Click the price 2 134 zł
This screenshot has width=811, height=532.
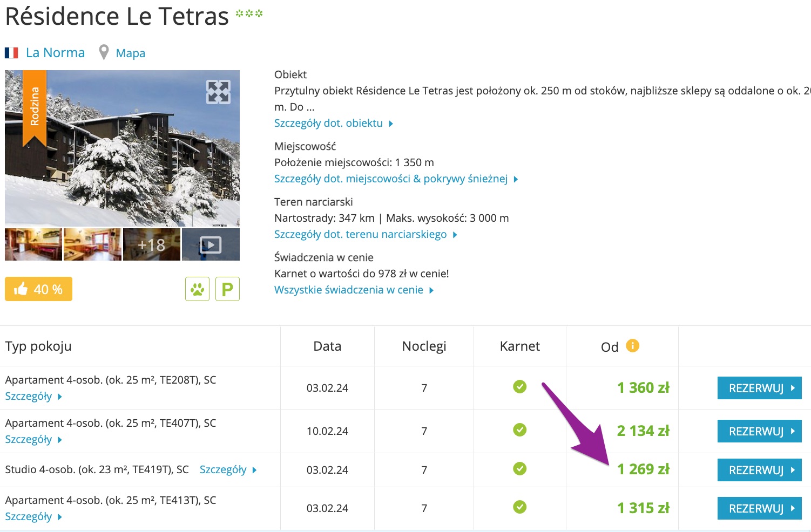click(x=643, y=431)
